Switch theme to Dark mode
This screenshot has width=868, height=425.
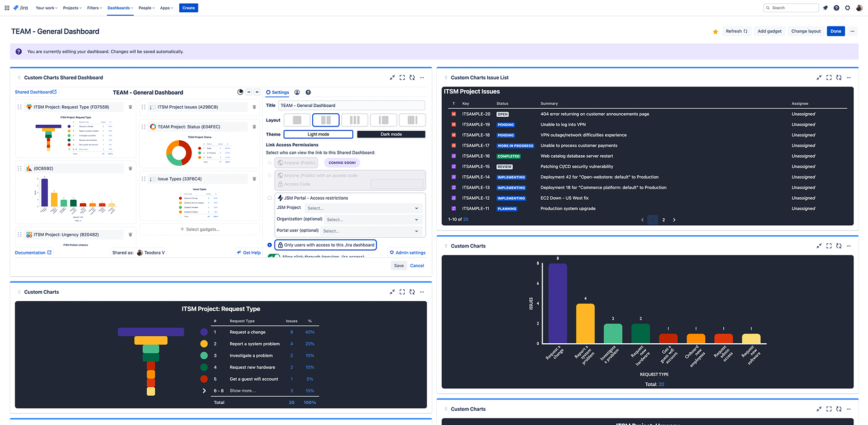[391, 135]
